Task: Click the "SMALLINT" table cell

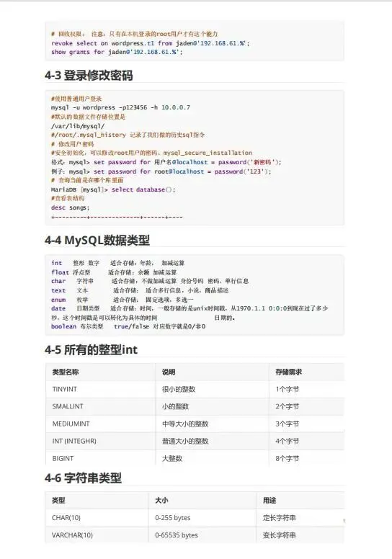Action: [x=68, y=406]
